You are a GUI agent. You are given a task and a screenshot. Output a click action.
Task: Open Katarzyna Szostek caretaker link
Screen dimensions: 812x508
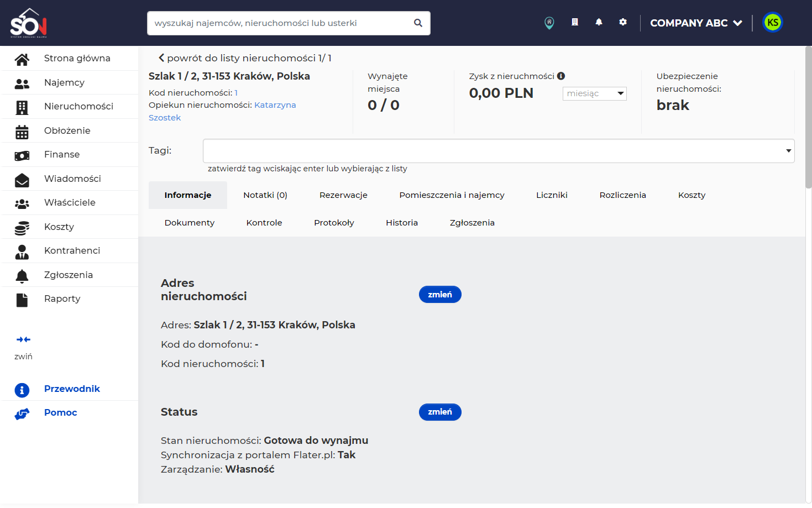pyautogui.click(x=222, y=111)
